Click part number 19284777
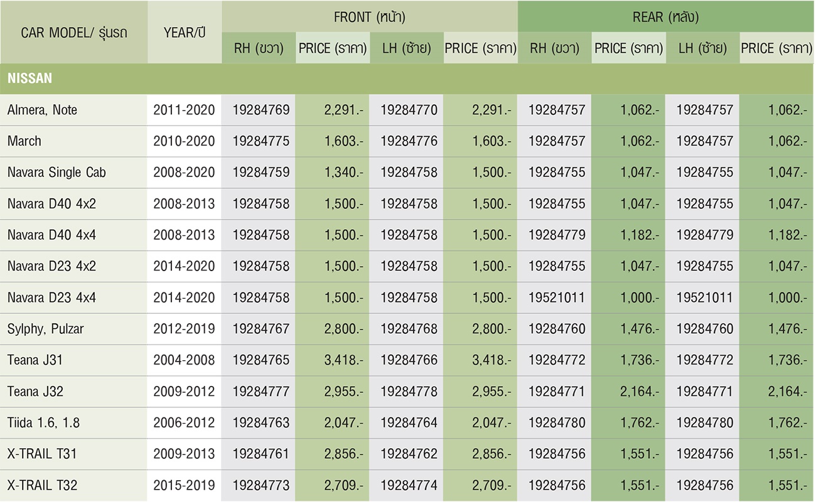Viewport: 816px width, 504px height. click(261, 392)
